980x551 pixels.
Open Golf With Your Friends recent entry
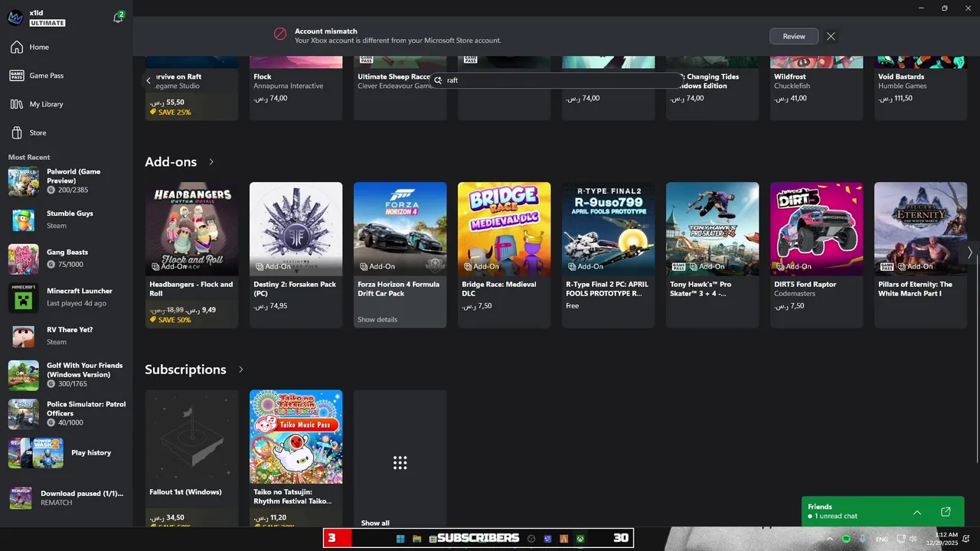[x=66, y=375]
